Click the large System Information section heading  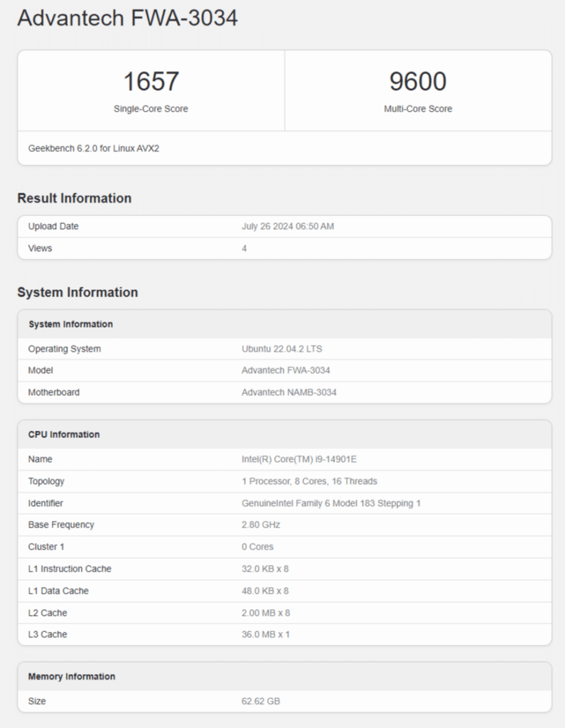[x=77, y=292]
